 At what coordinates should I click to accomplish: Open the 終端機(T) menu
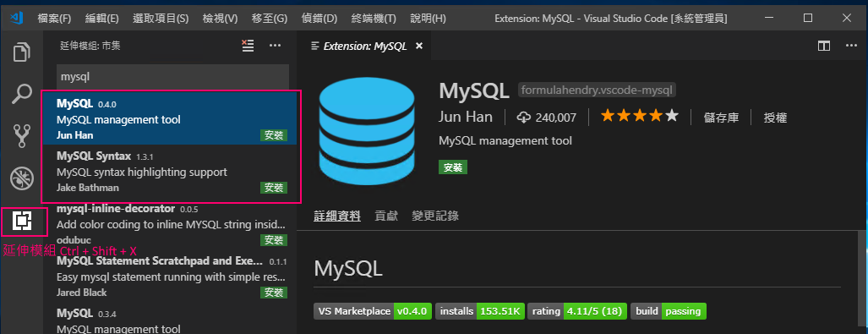point(374,19)
